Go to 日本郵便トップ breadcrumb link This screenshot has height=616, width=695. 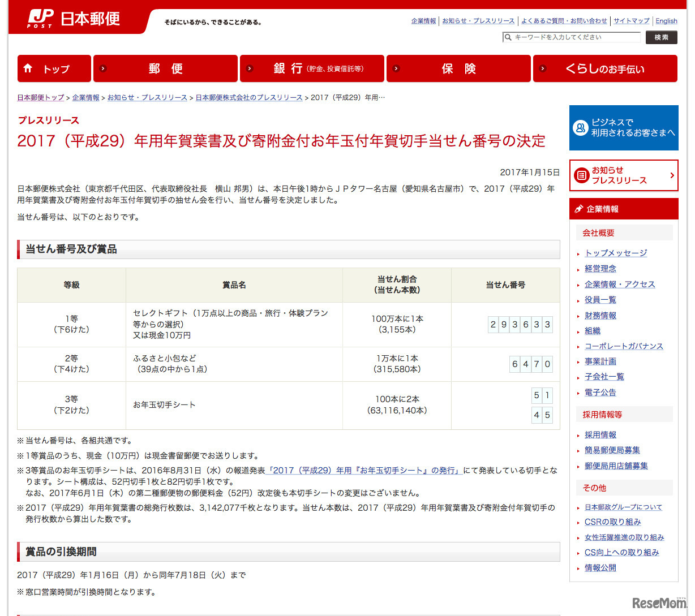coord(41,97)
